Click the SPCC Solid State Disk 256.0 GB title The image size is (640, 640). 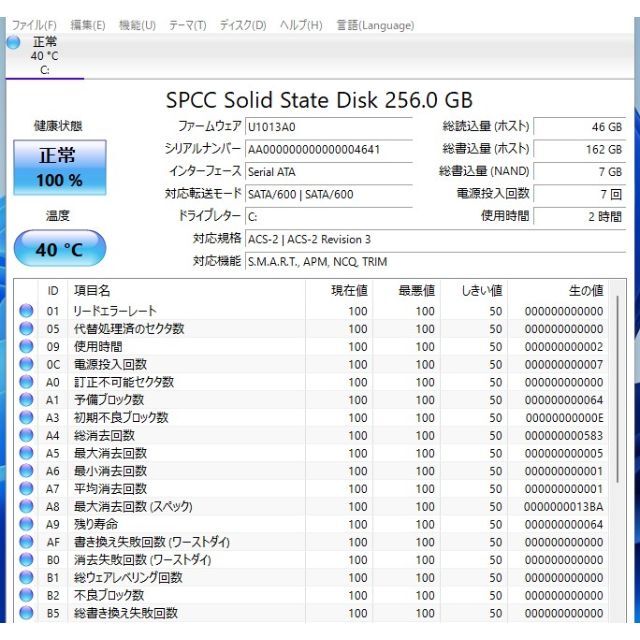(319, 100)
